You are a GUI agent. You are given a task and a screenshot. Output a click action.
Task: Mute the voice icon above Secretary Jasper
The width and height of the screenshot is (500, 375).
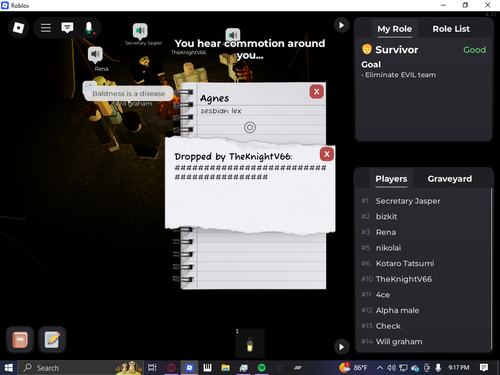point(140,31)
